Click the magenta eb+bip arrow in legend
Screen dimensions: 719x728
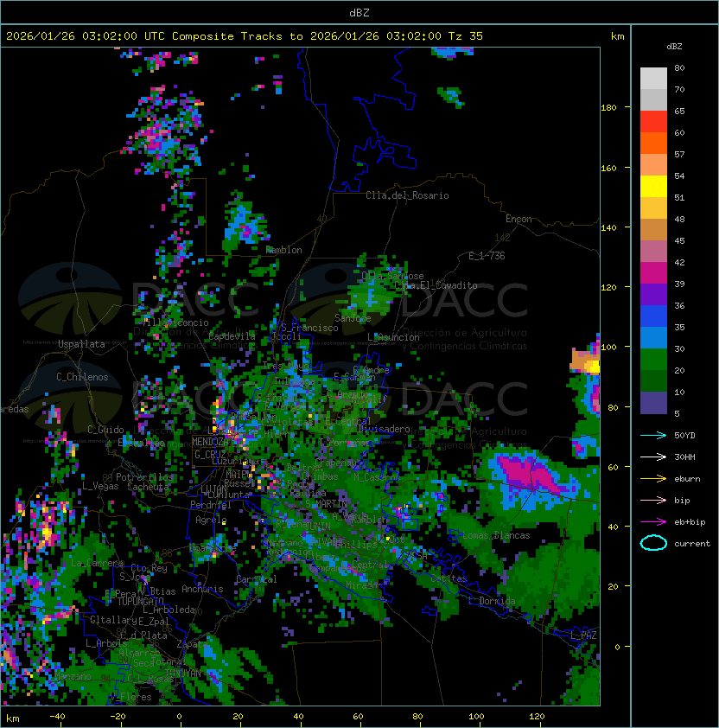coord(653,522)
